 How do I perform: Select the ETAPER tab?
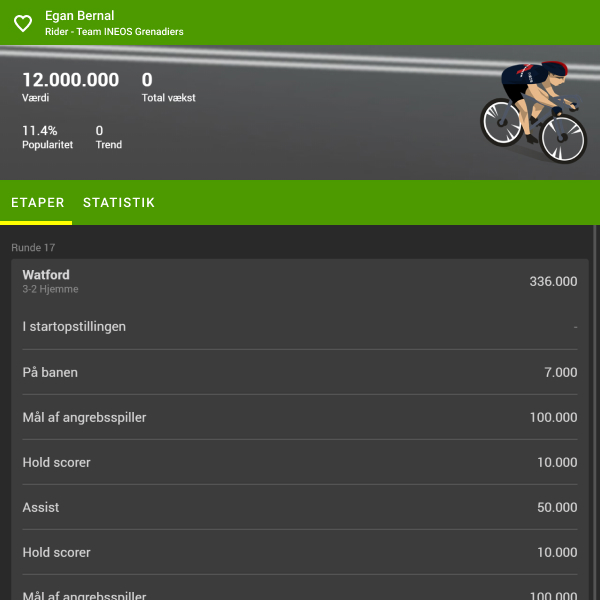(38, 202)
